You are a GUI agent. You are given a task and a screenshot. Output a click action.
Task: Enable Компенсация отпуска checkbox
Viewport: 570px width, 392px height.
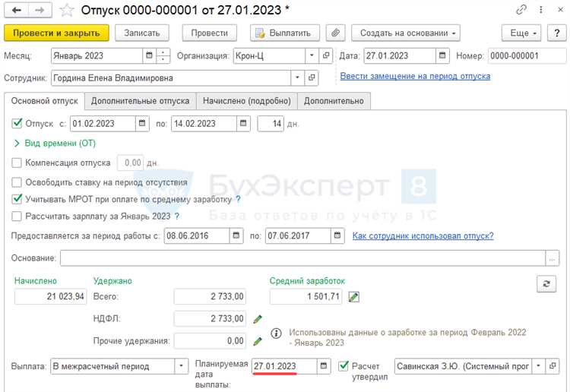pyautogui.click(x=17, y=163)
